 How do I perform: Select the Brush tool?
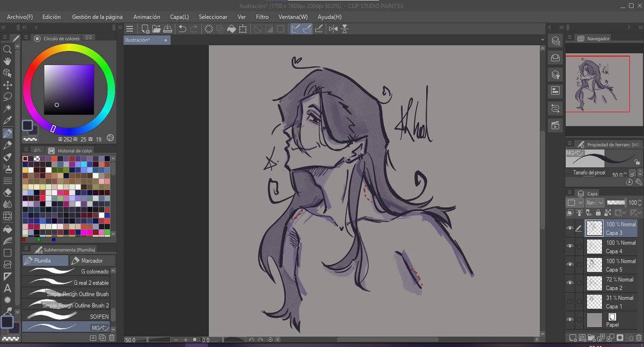point(8,157)
